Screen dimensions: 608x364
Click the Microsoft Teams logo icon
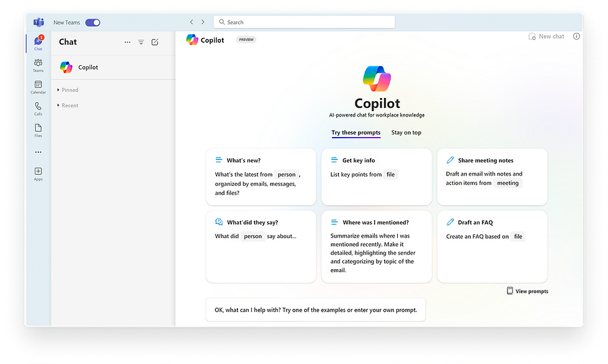tap(38, 22)
